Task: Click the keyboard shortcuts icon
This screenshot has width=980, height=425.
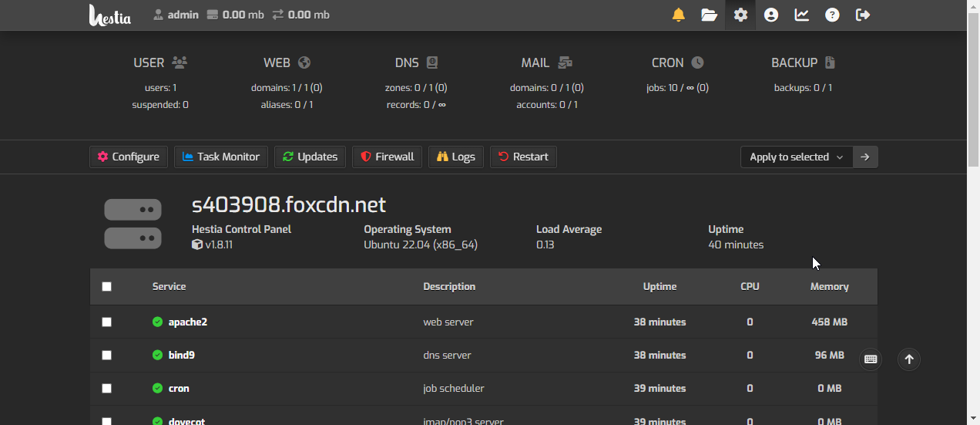Action: tap(871, 359)
